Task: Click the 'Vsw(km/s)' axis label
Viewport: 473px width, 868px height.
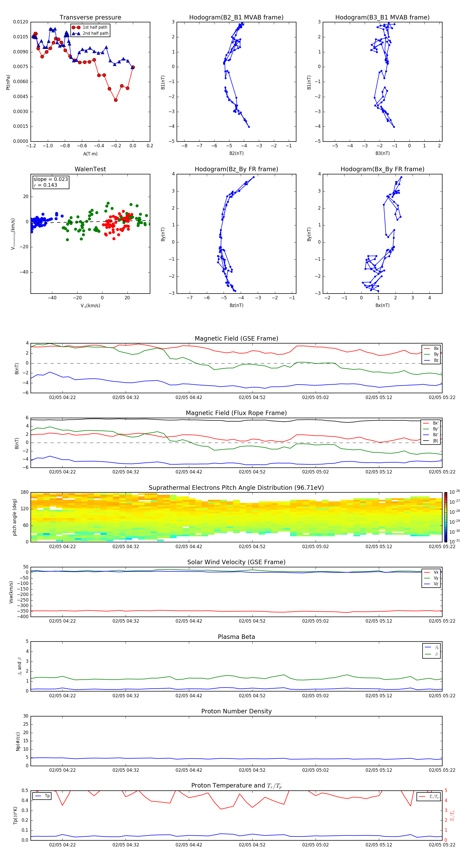Action: tap(11, 592)
